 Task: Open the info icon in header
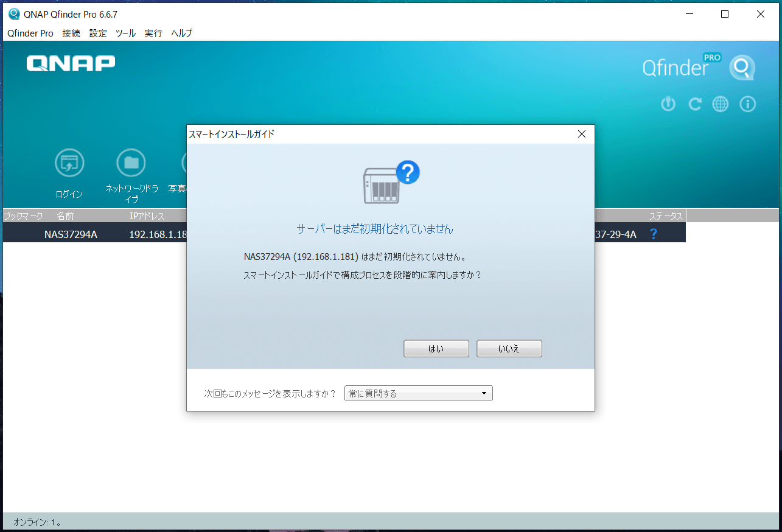pos(747,104)
